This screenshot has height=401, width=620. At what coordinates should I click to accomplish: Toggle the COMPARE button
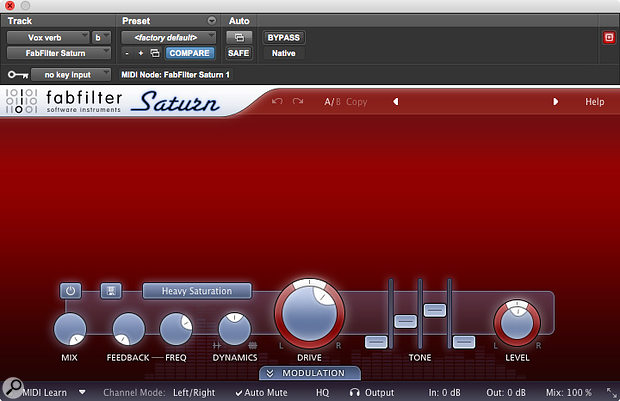tap(190, 53)
